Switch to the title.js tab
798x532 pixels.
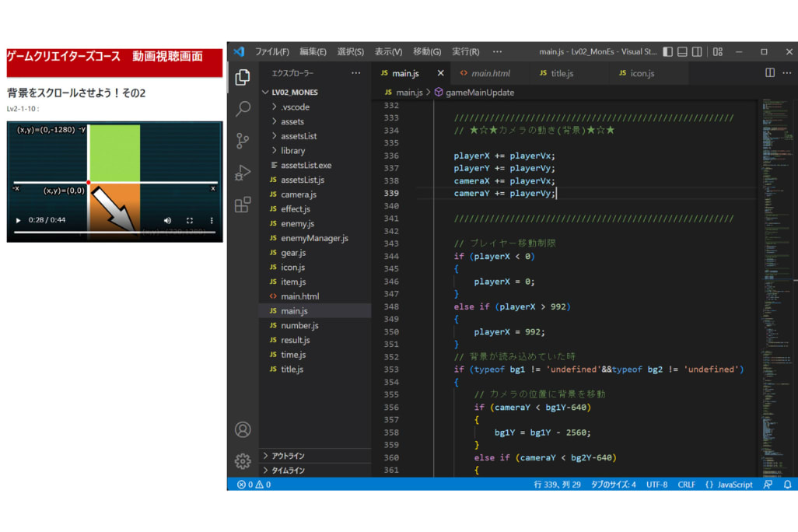click(x=562, y=73)
